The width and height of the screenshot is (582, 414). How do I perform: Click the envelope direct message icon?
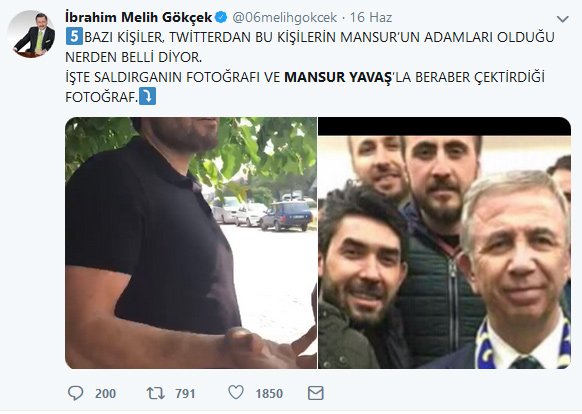click(x=316, y=393)
